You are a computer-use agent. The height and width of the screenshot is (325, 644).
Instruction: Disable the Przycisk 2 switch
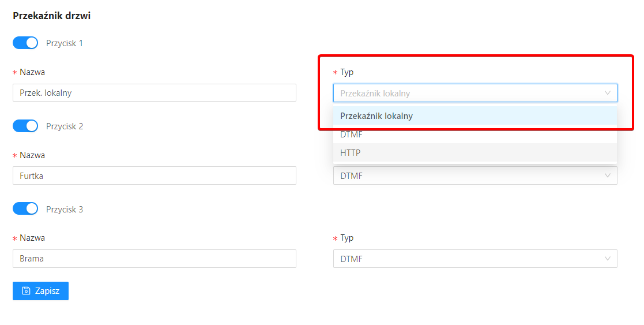point(25,126)
